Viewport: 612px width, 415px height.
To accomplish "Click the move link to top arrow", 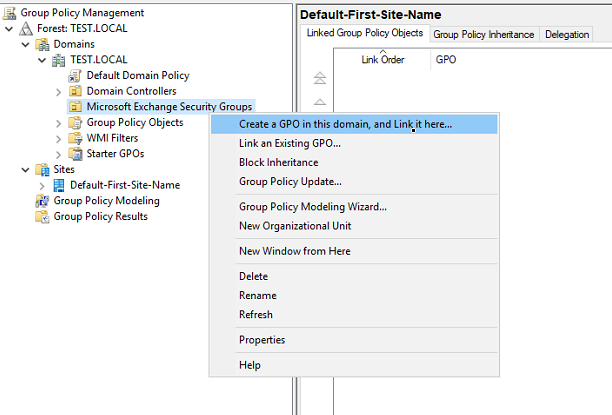I will point(320,78).
